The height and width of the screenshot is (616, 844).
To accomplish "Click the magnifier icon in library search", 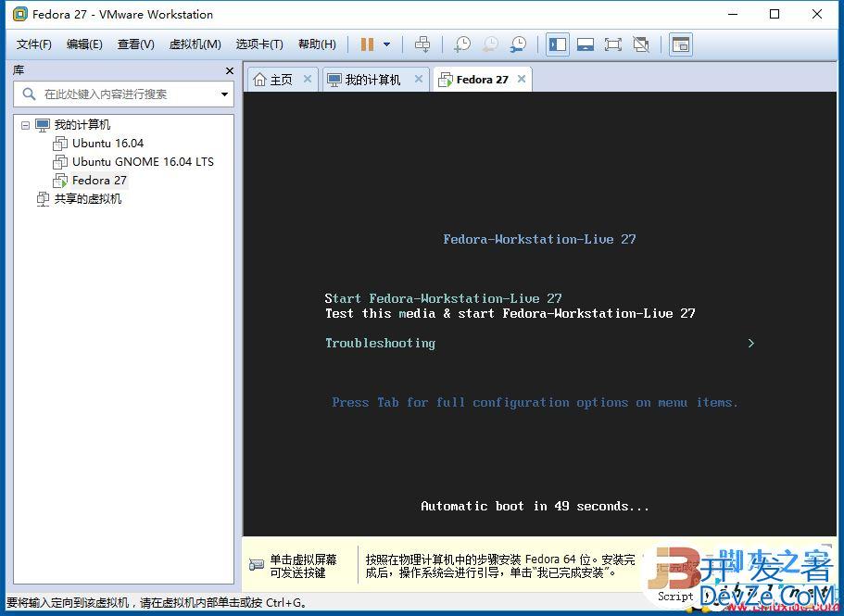I will (x=29, y=94).
